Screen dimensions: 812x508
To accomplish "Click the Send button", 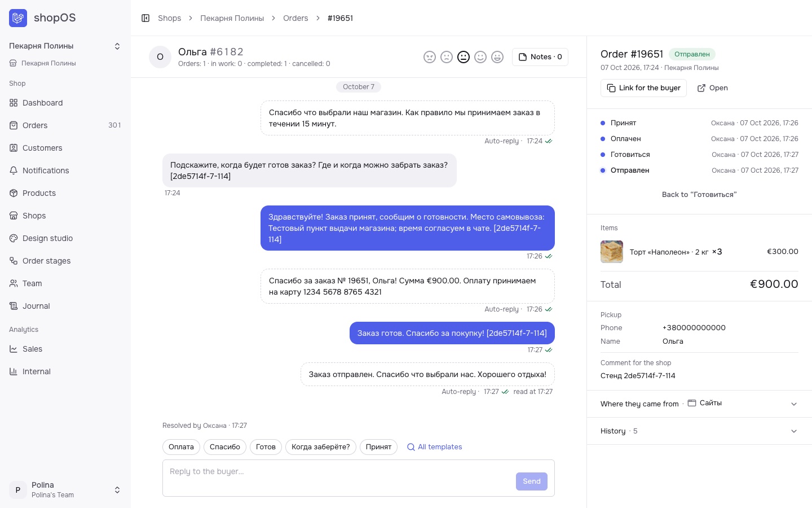I will (x=532, y=481).
